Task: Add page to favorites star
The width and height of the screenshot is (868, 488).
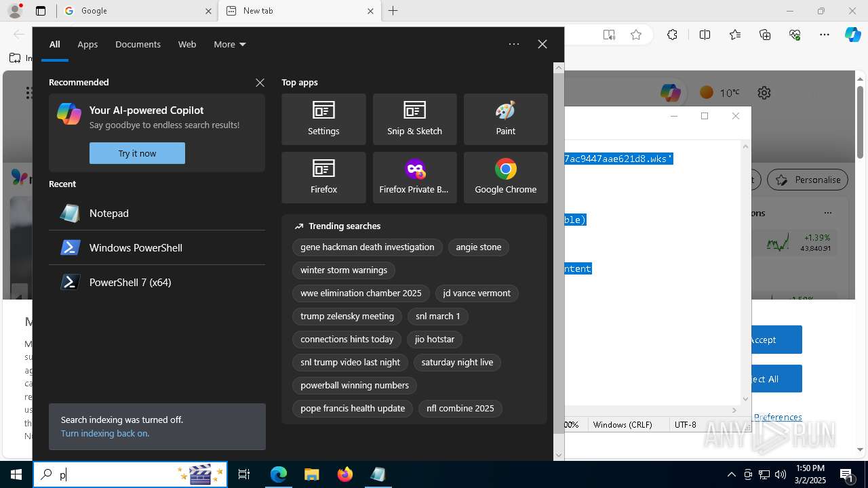Action: 636,35
